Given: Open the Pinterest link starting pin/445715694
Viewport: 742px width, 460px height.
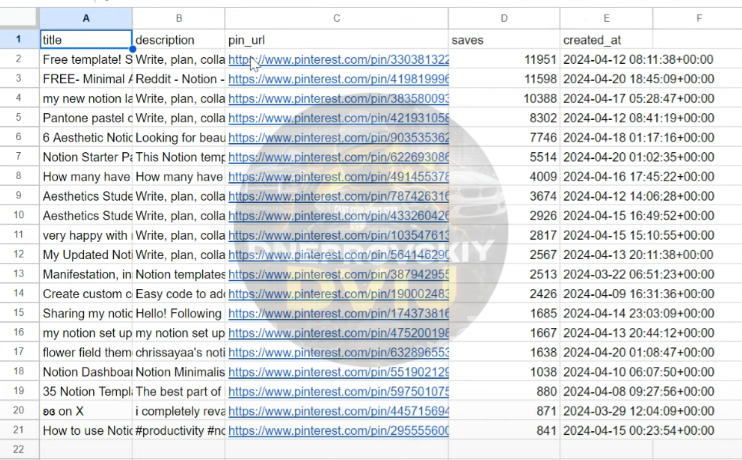Looking at the screenshot, I should (x=338, y=411).
